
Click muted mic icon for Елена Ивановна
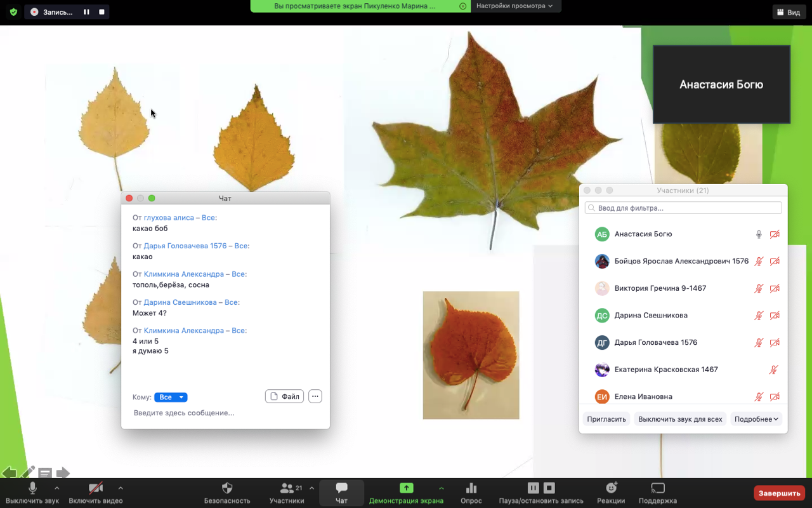759,396
